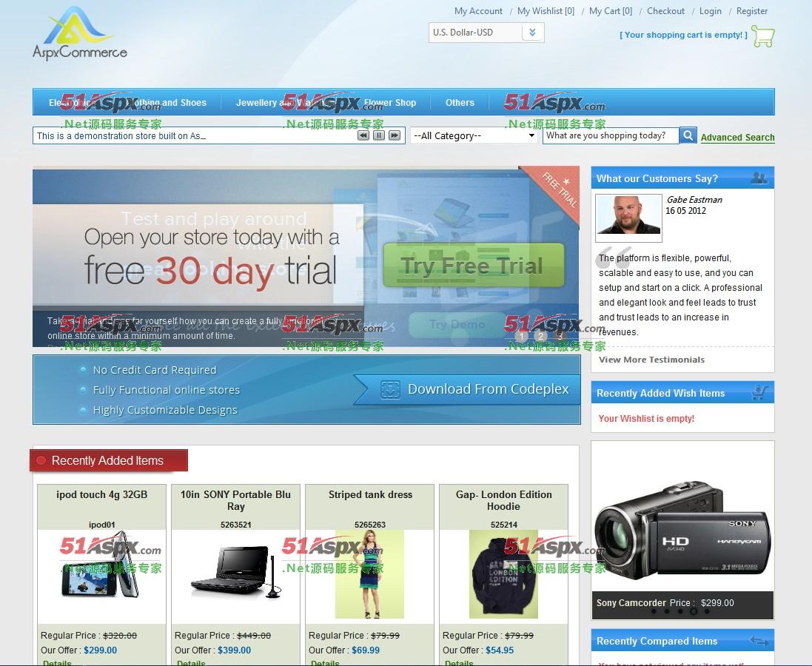This screenshot has width=812, height=666.
Task: Click the Gap- London Edition Hoodie title
Action: point(504,500)
